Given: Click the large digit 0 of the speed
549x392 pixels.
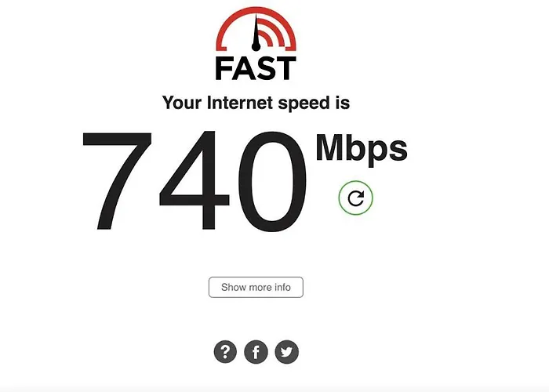Looking at the screenshot, I should coord(273,181).
